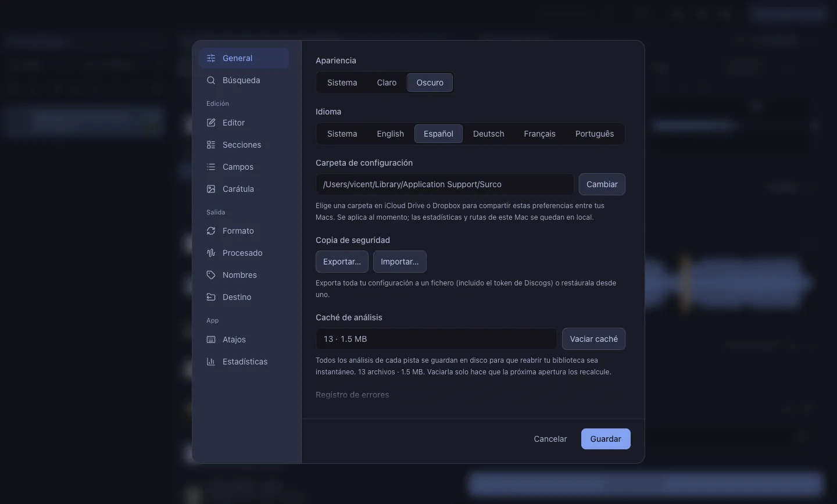Select the Procesado waveform icon
Image resolution: width=837 pixels, height=504 pixels.
[211, 253]
